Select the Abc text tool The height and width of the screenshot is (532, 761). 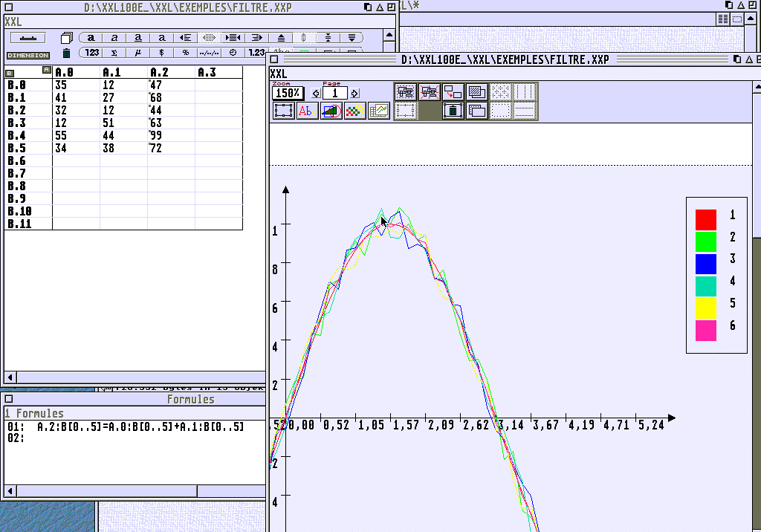tap(307, 111)
